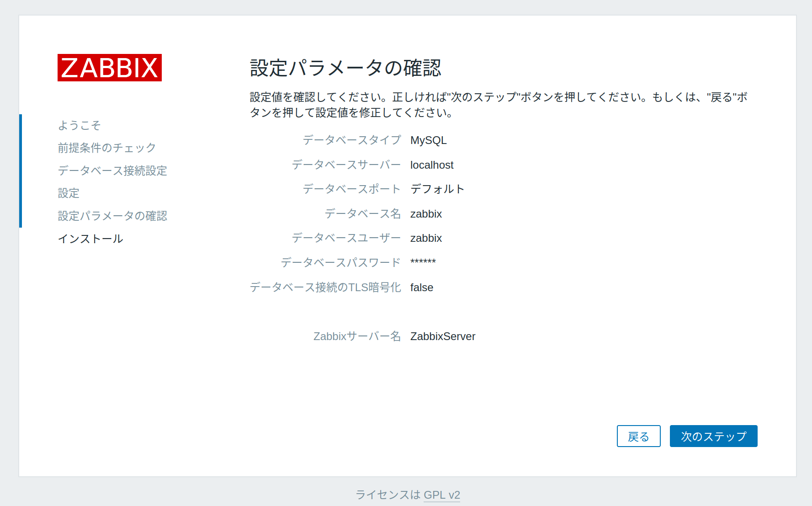
Task: Open the GPL v2 license link
Action: click(x=442, y=495)
